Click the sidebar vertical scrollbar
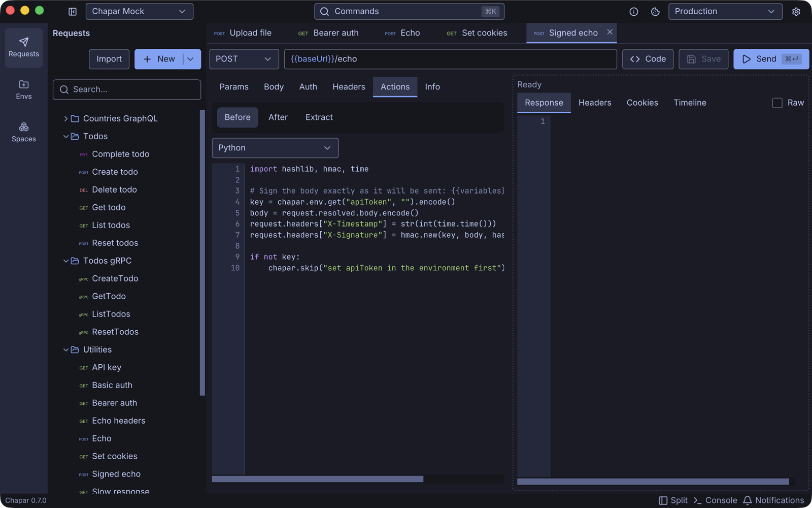Image resolution: width=812 pixels, height=508 pixels. 202,252
